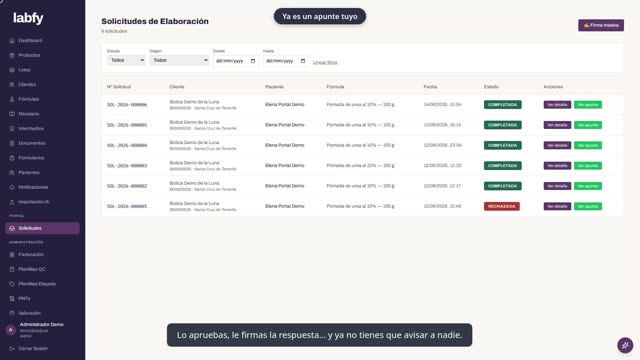The height and width of the screenshot is (360, 640).
Task: Click the Lotes sidebar icon
Action: 12,70
